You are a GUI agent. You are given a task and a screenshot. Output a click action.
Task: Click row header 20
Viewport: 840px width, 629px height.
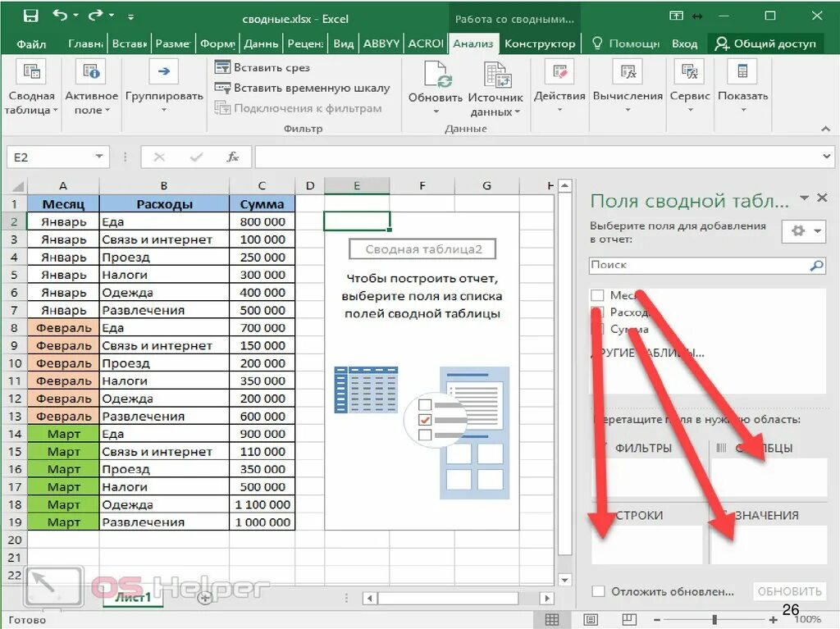coord(15,540)
